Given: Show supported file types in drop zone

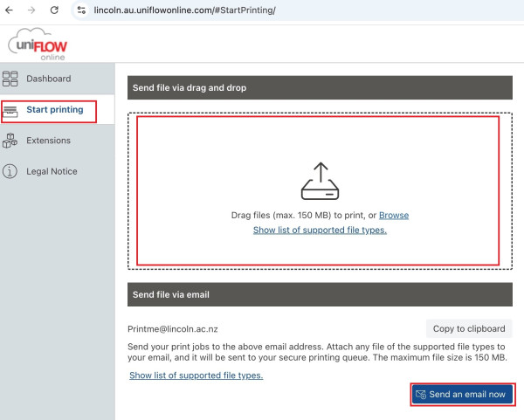Looking at the screenshot, I should [x=320, y=230].
